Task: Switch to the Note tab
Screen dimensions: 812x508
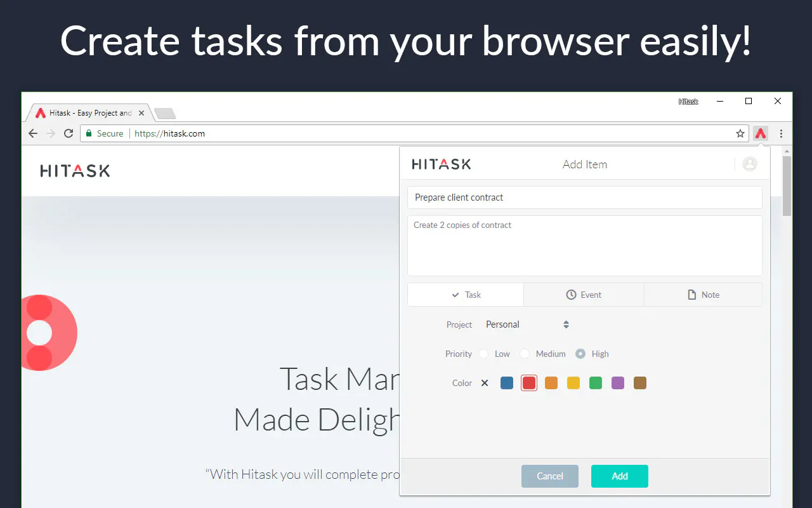Action: click(703, 295)
